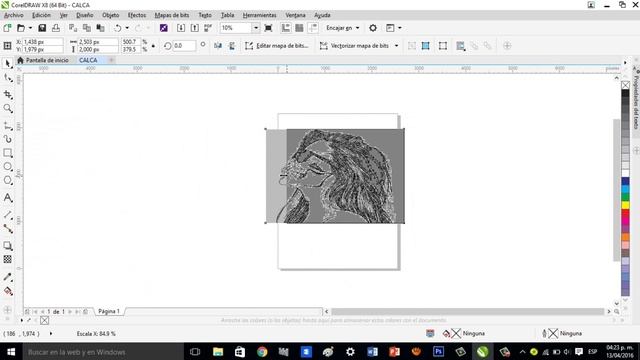640x360 pixels.
Task: Toggle the Show grid button
Action: [299, 28]
